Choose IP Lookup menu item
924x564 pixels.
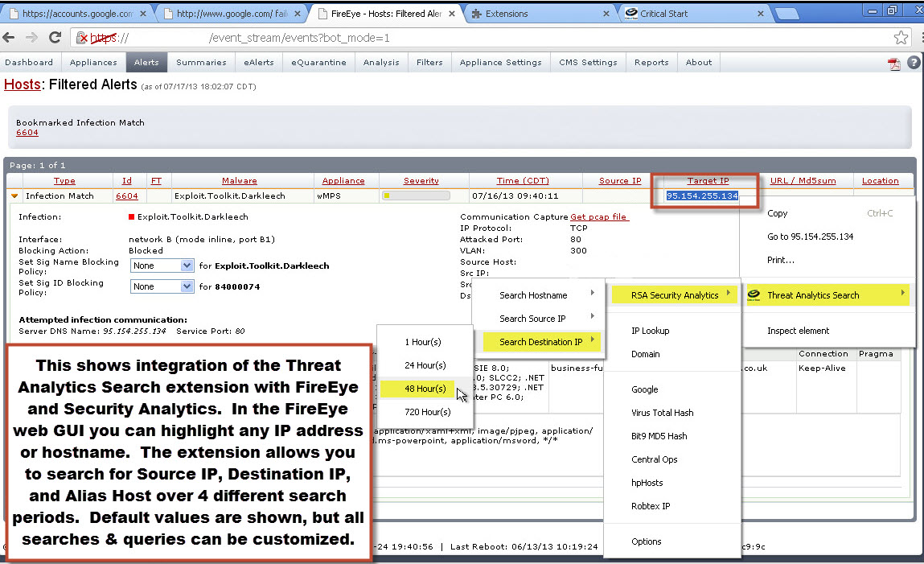click(650, 331)
